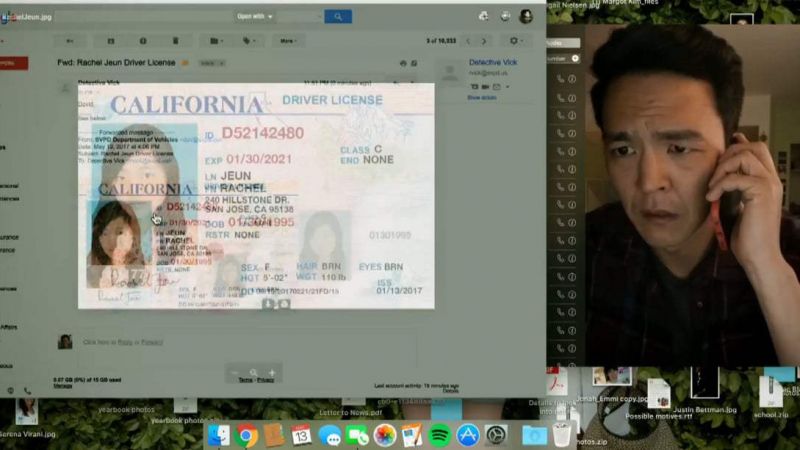Click the zoom out minus button
This screenshot has width=800, height=450.
235,373
